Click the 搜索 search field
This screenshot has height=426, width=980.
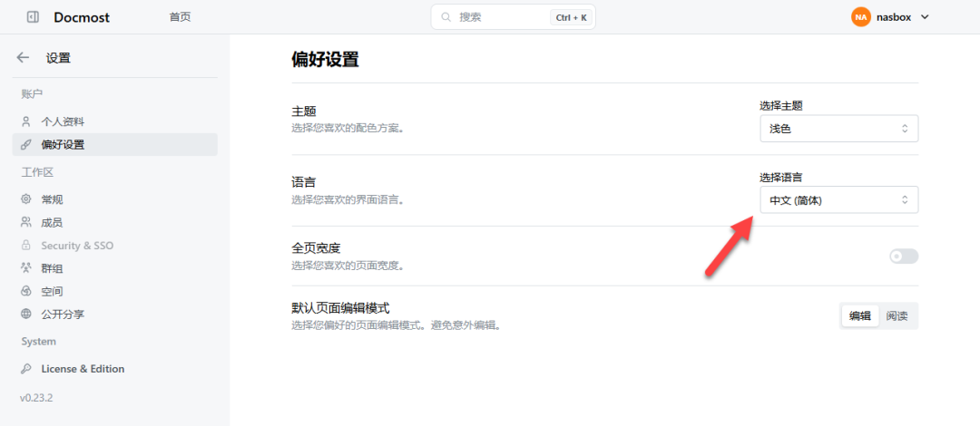pos(513,17)
